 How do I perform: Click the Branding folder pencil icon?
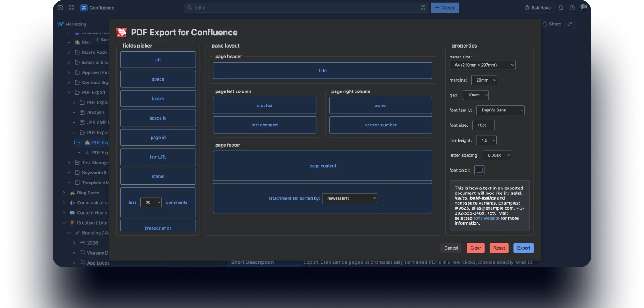tap(77, 232)
